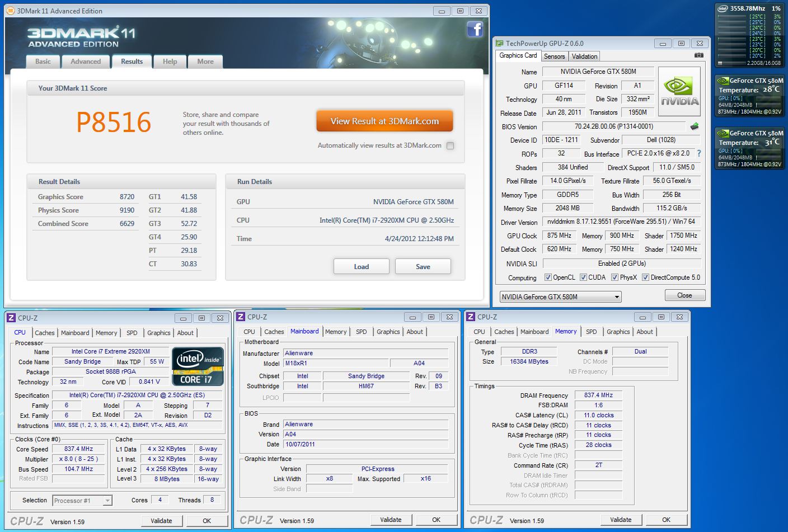Click the GPU-Z Driver Version field
Image resolution: width=788 pixels, height=532 pixels.
point(621,222)
